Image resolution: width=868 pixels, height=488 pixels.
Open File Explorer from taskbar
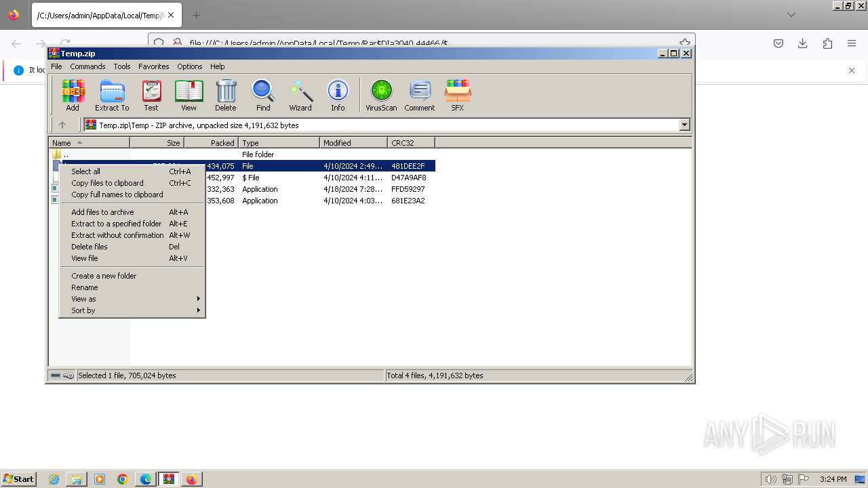[77, 479]
